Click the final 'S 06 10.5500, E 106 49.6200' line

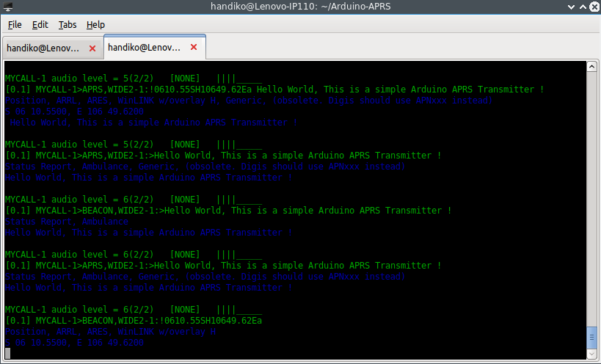74,343
